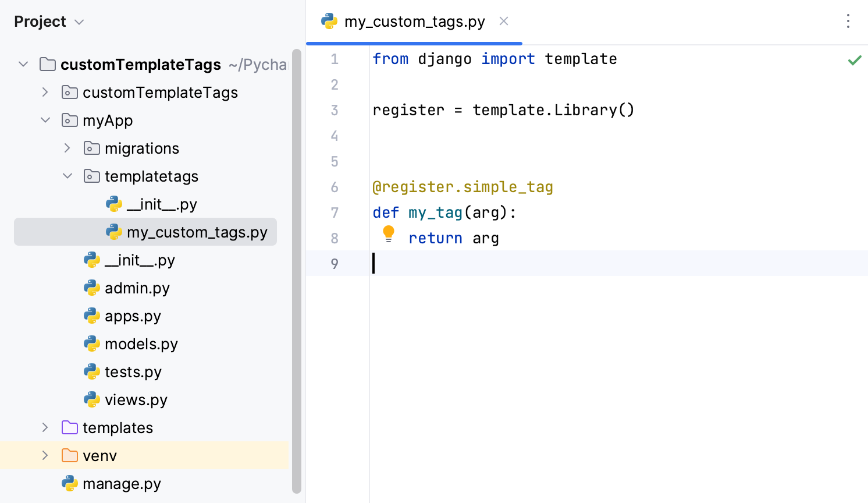Select views.py in the project tree

137,399
